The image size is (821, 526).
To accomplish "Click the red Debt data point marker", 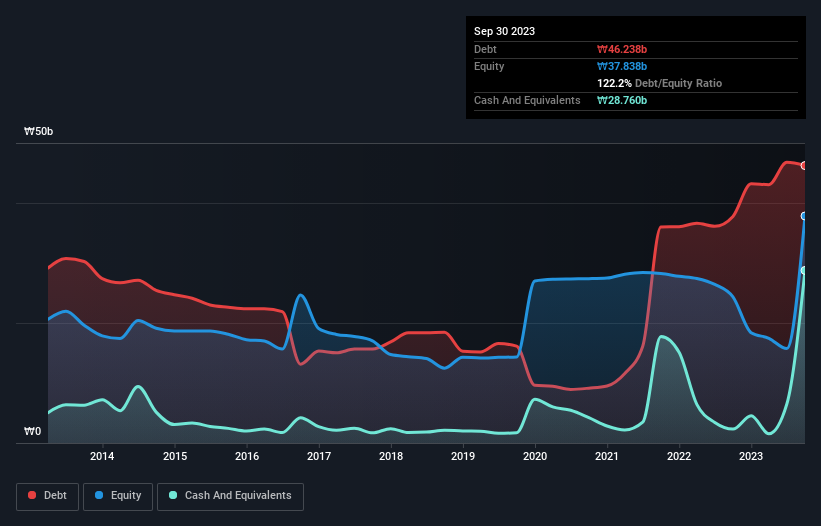I will pos(804,165).
